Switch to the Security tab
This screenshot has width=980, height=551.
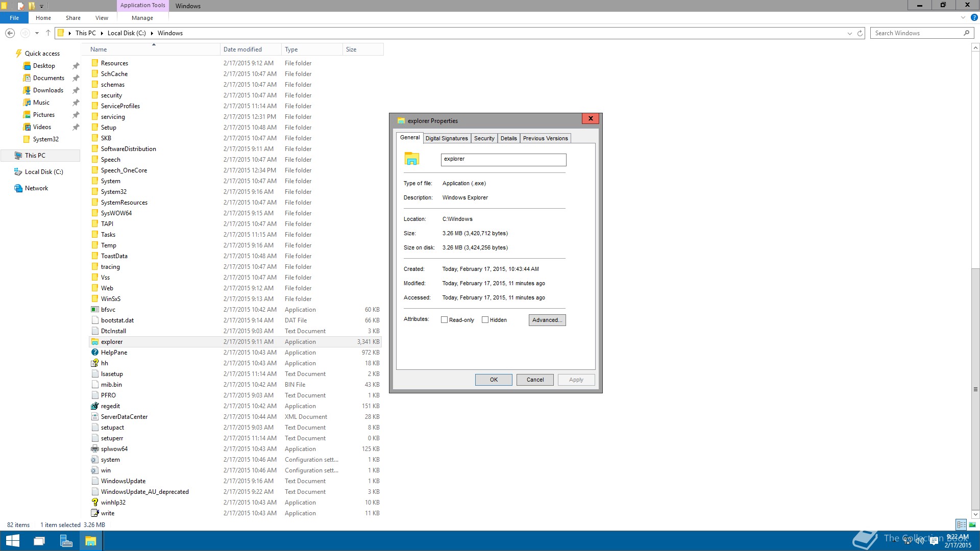[x=484, y=138]
